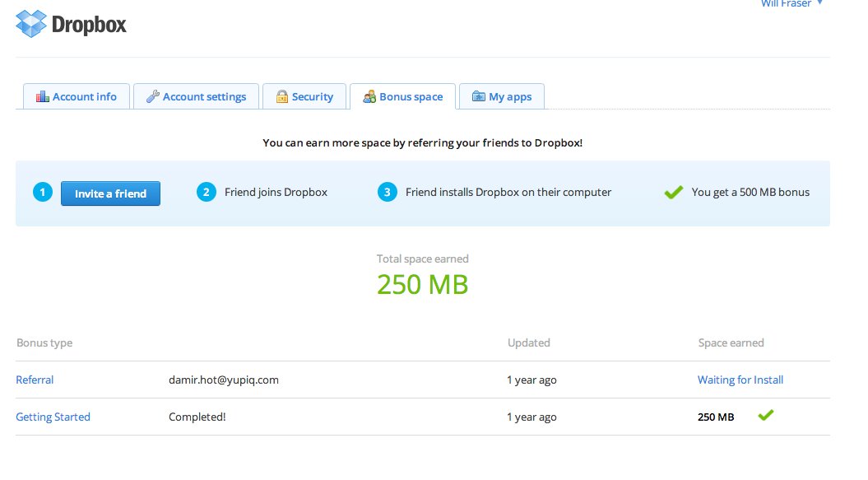The height and width of the screenshot is (480, 868).
Task: Open the Account info tab
Action: coord(77,96)
